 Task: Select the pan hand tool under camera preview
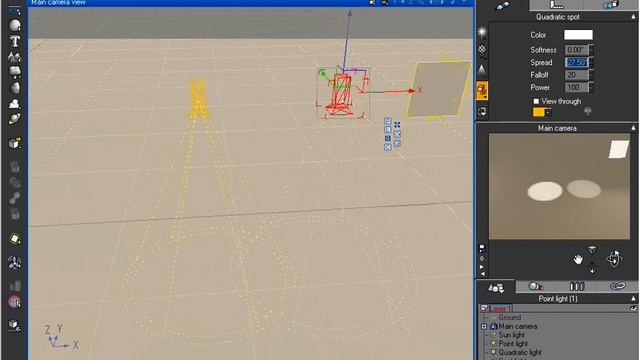tap(578, 259)
